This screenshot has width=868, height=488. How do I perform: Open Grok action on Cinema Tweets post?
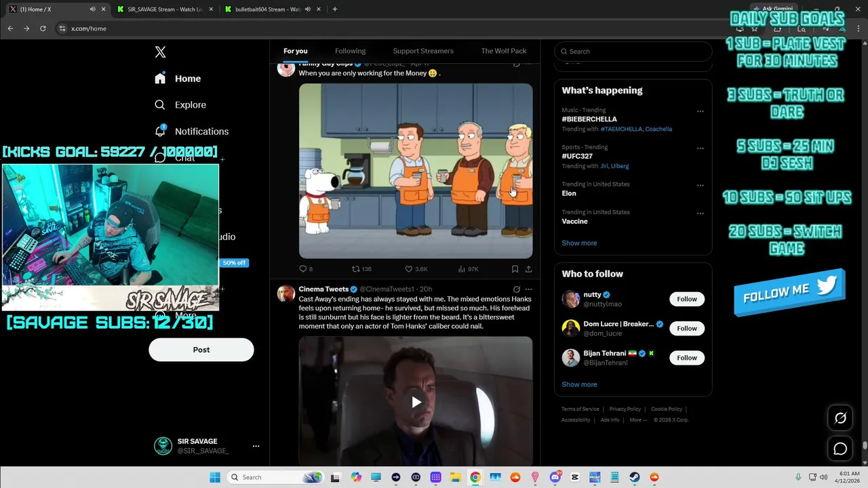[516, 289]
